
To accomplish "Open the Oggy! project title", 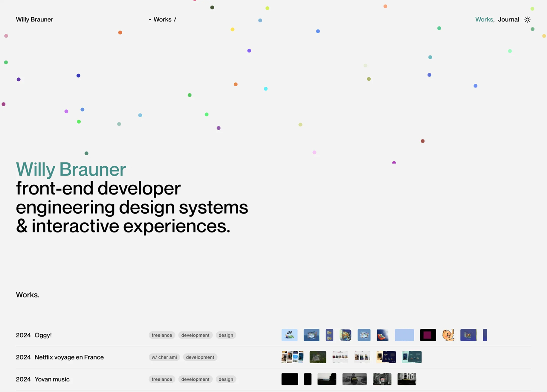I will (43, 335).
